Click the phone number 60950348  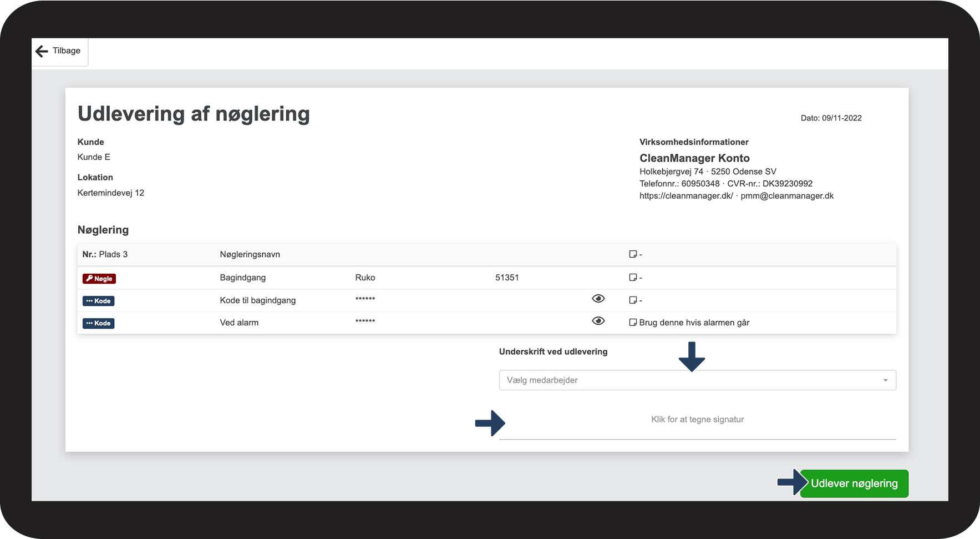pos(700,184)
